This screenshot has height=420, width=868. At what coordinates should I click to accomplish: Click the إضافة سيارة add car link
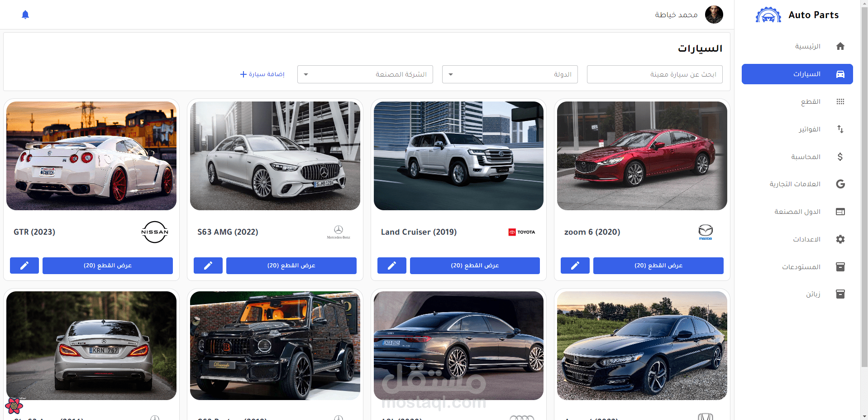pyautogui.click(x=262, y=74)
